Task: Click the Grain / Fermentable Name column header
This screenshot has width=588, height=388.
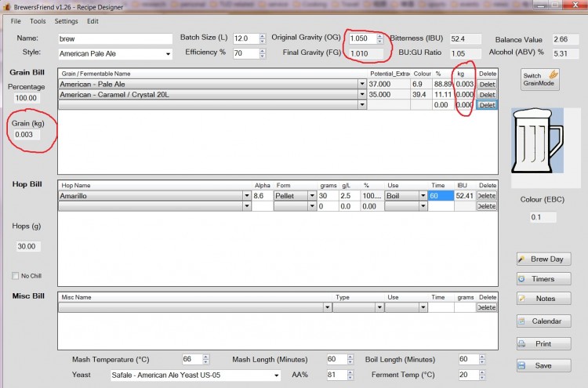Action: click(96, 74)
